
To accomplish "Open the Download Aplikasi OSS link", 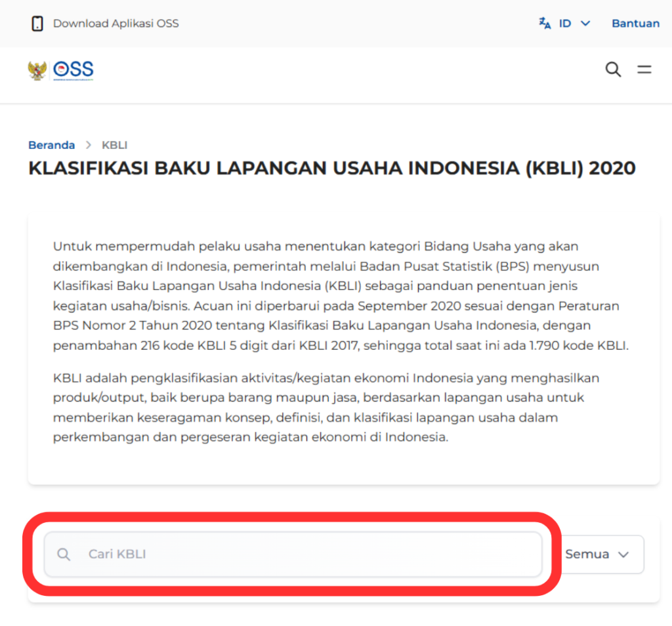I will tap(115, 24).
